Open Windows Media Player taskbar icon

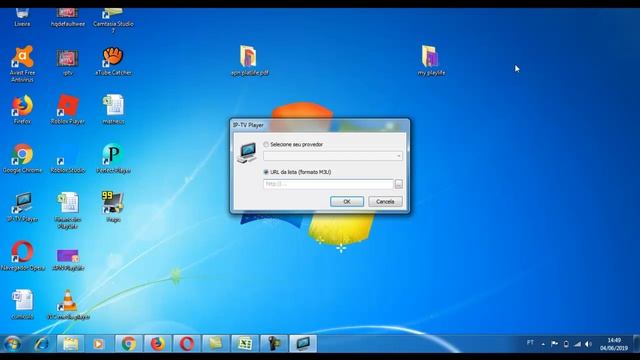coord(99,344)
